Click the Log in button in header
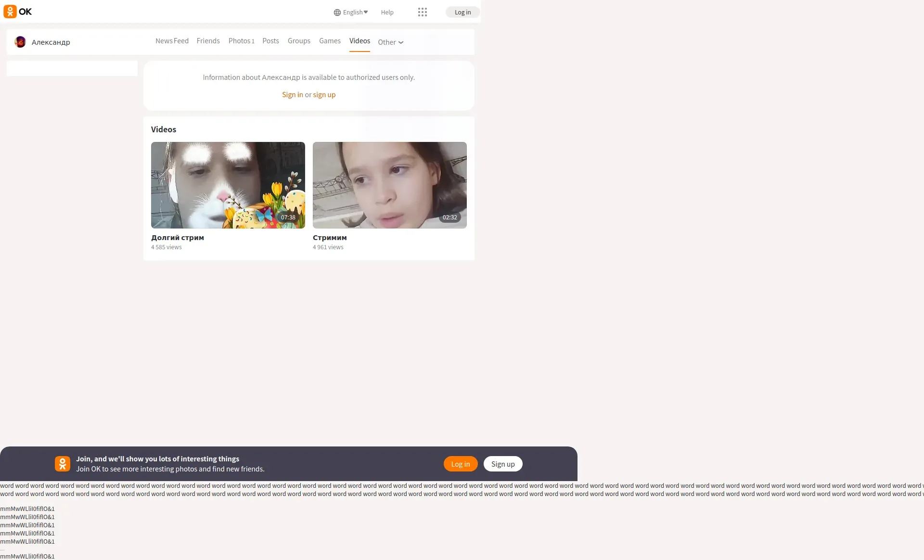The height and width of the screenshot is (560, 924). point(462,13)
